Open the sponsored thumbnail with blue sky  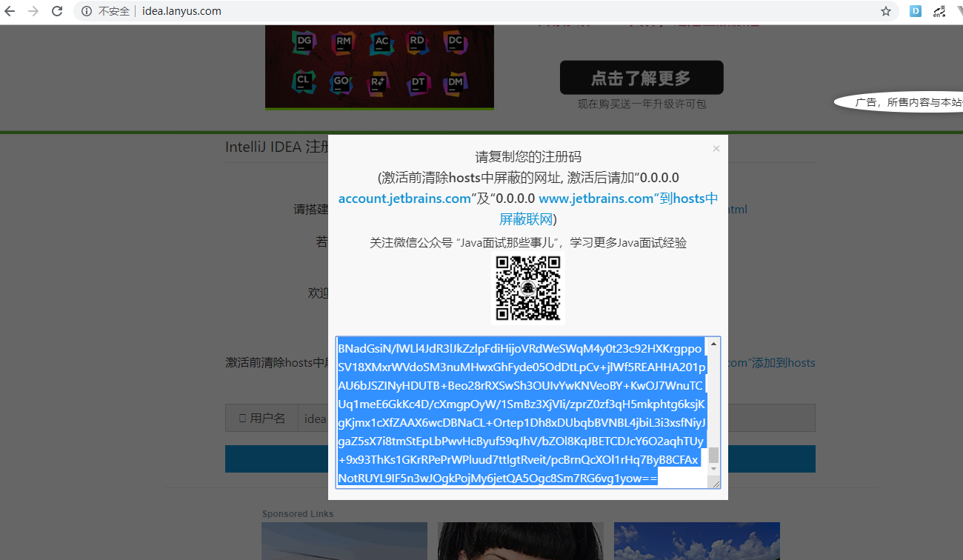[x=697, y=541]
